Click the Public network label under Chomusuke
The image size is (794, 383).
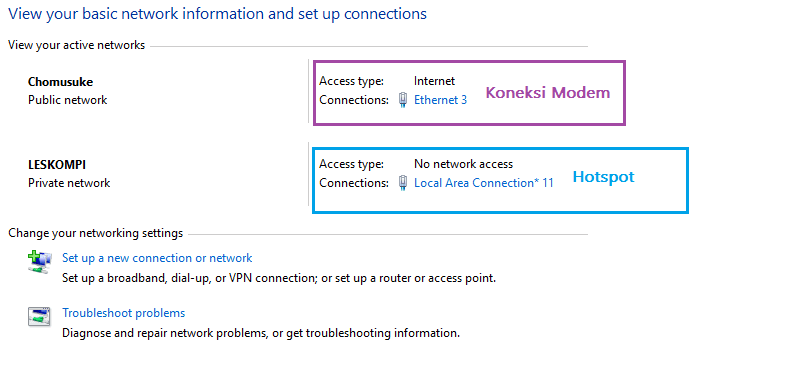click(x=67, y=100)
